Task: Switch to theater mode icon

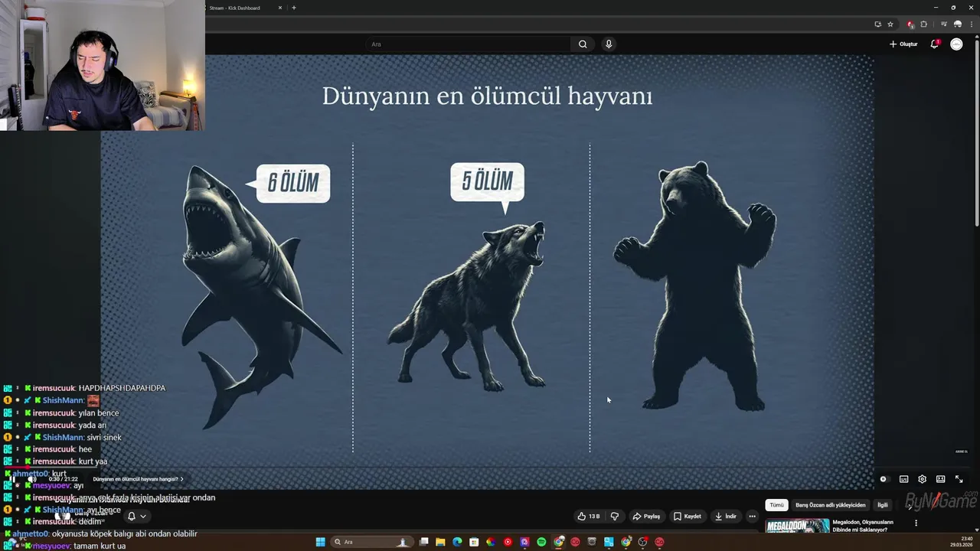Action: coord(940,479)
